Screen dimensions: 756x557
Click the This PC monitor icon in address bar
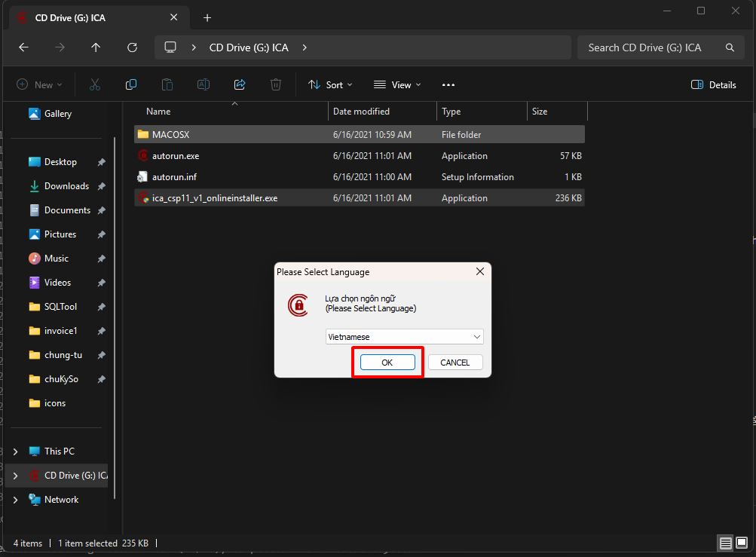click(170, 47)
